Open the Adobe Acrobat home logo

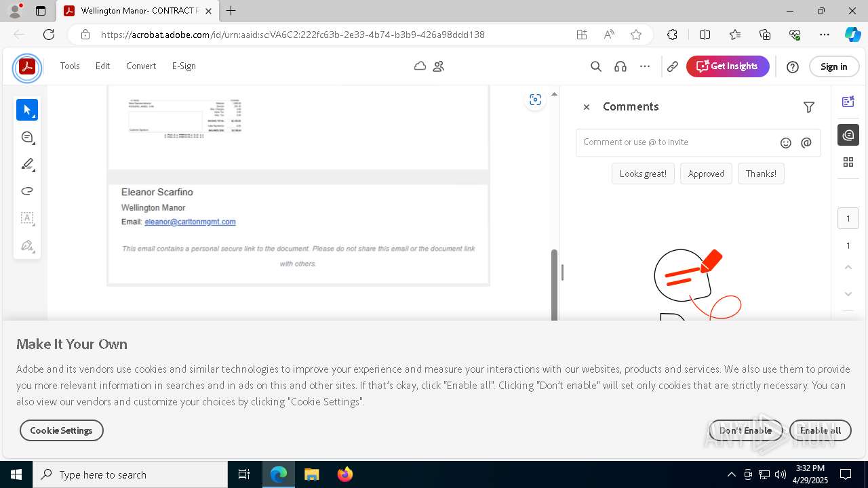point(27,67)
